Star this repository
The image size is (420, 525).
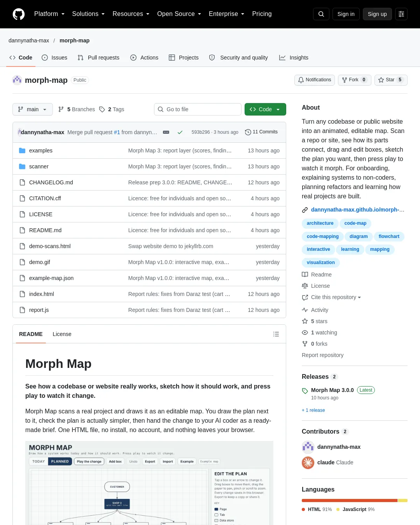(x=391, y=80)
